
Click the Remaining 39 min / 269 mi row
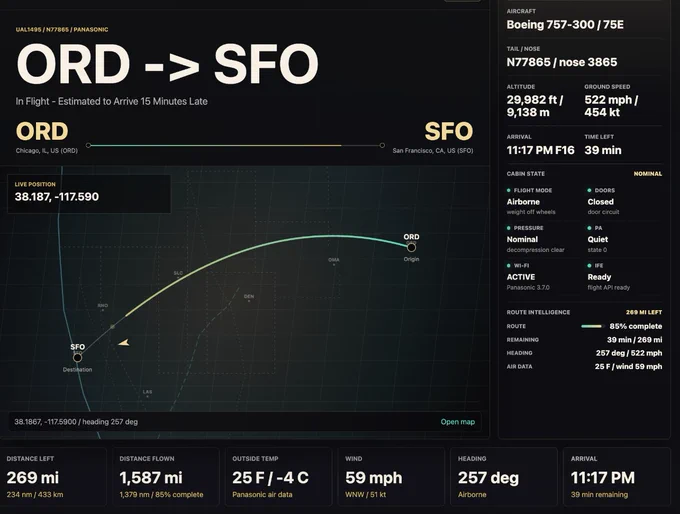[584, 340]
